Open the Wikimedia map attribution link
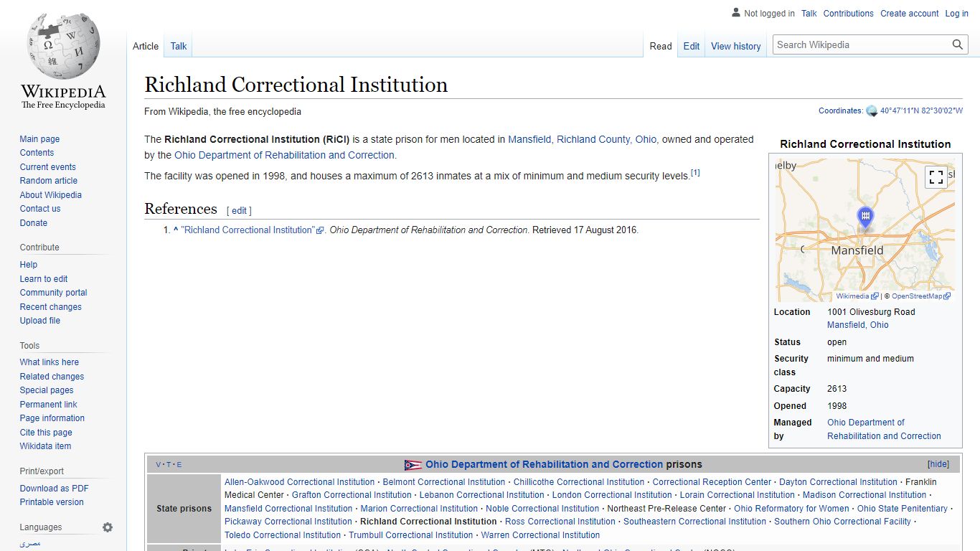The height and width of the screenshot is (551, 980). 852,296
